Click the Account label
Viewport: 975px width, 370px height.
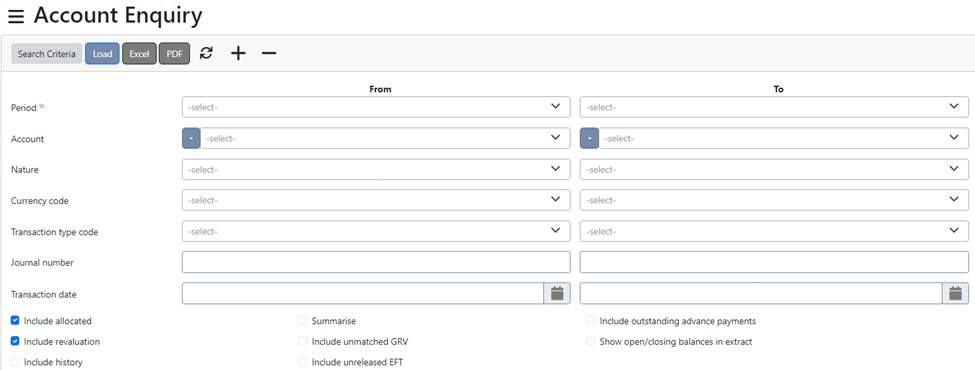[27, 139]
